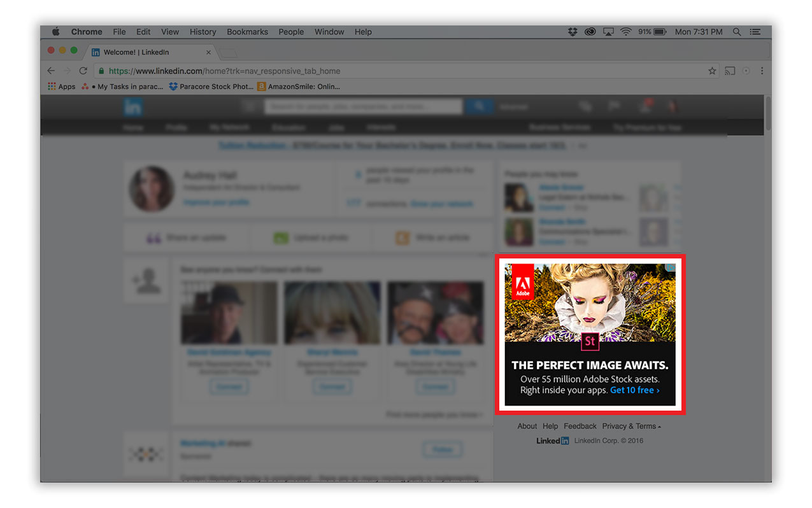Click the battery status icon

[660, 32]
